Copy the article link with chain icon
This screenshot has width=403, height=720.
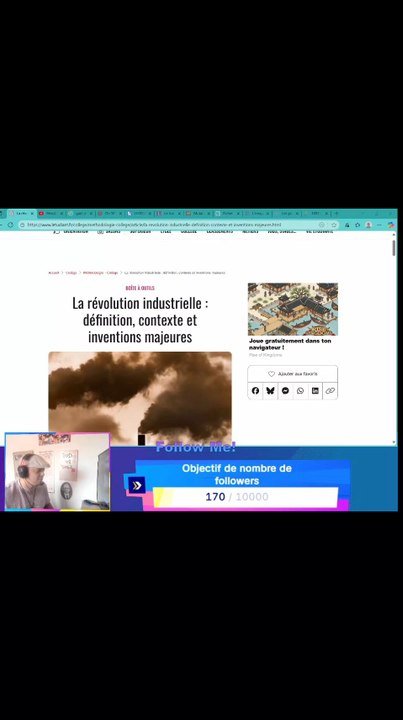(x=330, y=391)
